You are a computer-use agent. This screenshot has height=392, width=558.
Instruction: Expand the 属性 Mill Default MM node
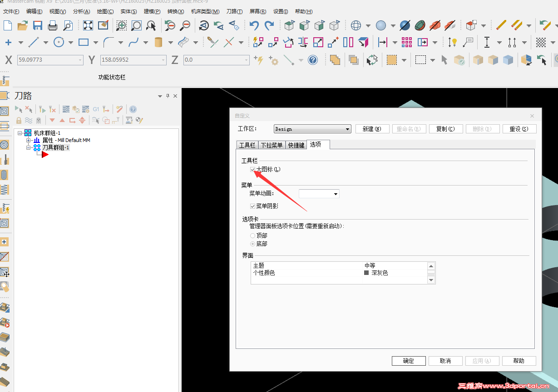click(29, 140)
